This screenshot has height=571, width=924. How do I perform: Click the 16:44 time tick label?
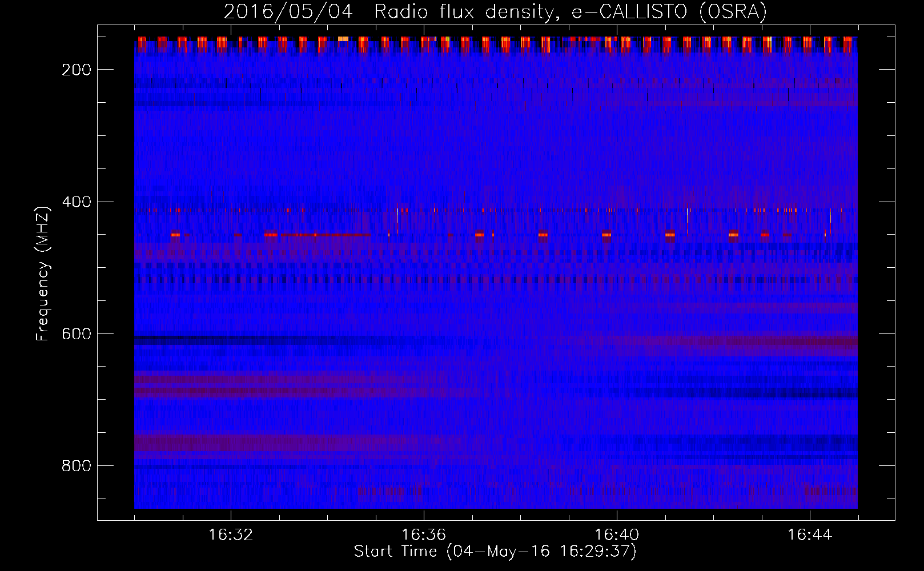[x=810, y=535]
